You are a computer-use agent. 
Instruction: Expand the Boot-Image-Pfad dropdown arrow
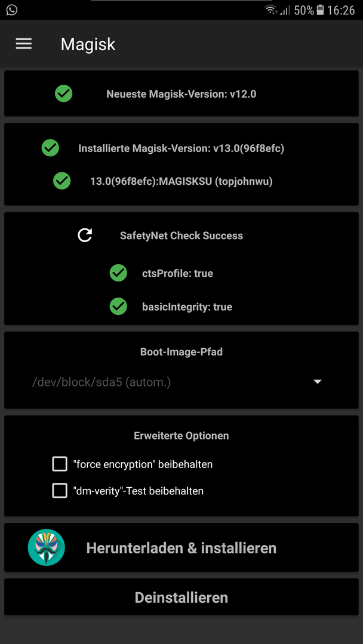coord(317,382)
